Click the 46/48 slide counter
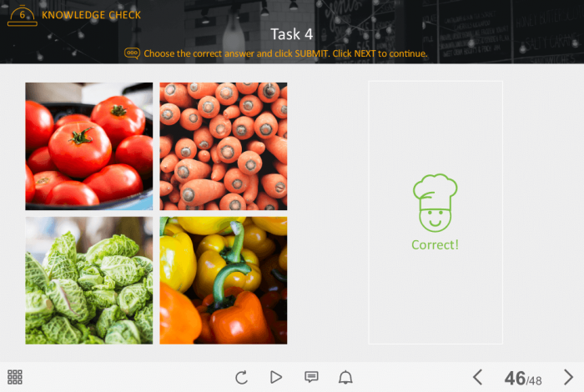 point(523,378)
